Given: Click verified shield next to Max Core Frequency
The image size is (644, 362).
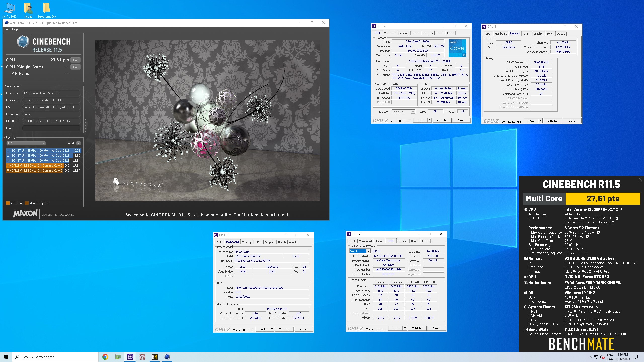Looking at the screenshot, I should tap(598, 233).
